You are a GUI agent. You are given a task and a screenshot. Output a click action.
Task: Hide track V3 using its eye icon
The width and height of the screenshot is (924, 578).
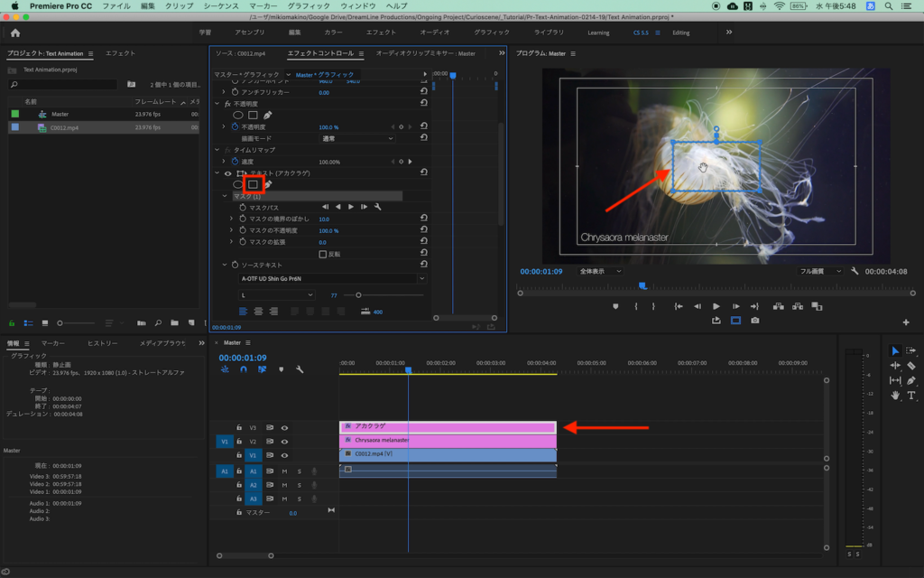284,428
